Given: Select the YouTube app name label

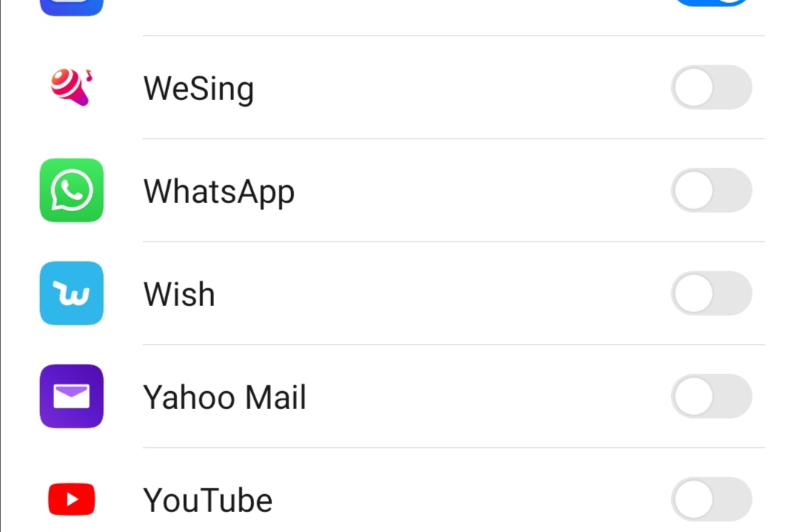Looking at the screenshot, I should 207,500.
